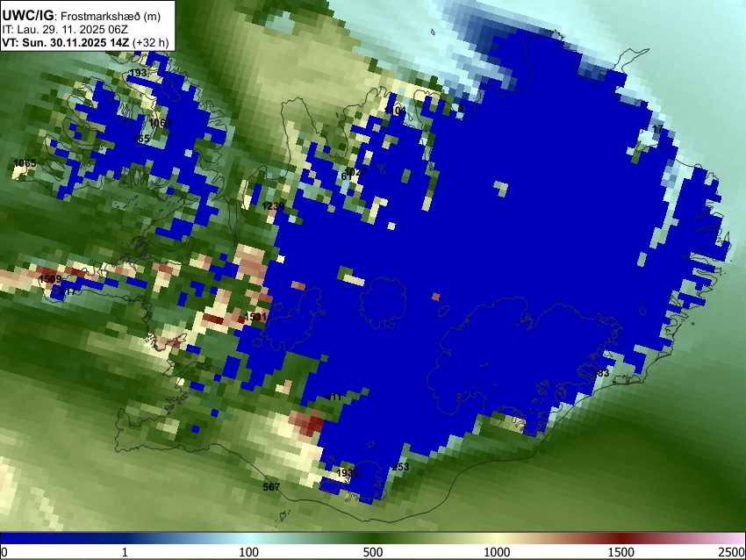Viewport: 746px width, 560px height.
Task: Click the map value label '183'
Action: click(601, 373)
